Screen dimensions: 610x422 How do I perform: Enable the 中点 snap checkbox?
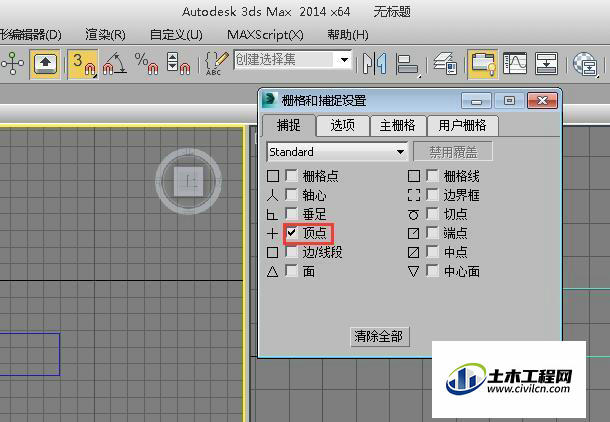tap(432, 252)
